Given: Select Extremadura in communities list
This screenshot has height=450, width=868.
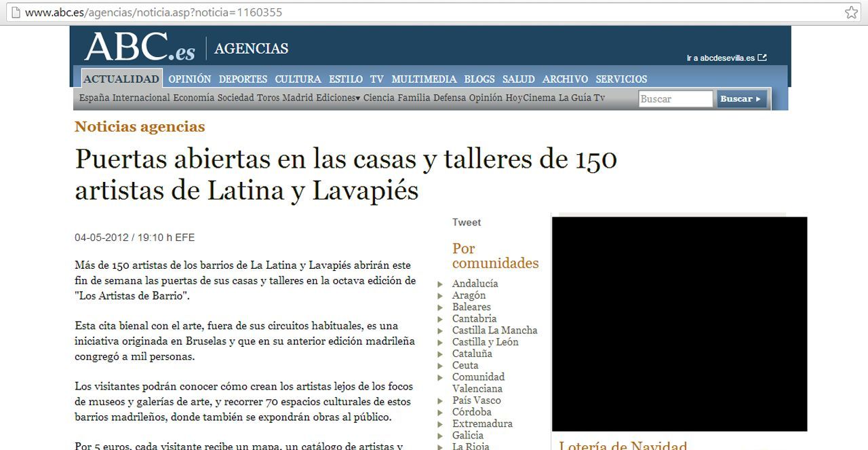Looking at the screenshot, I should [483, 424].
